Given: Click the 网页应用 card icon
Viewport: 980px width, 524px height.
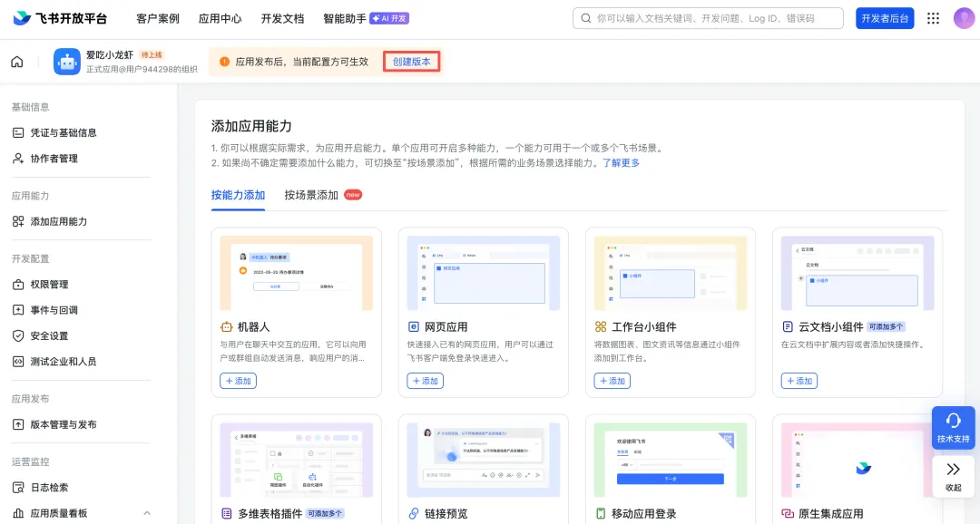Looking at the screenshot, I should click(413, 326).
